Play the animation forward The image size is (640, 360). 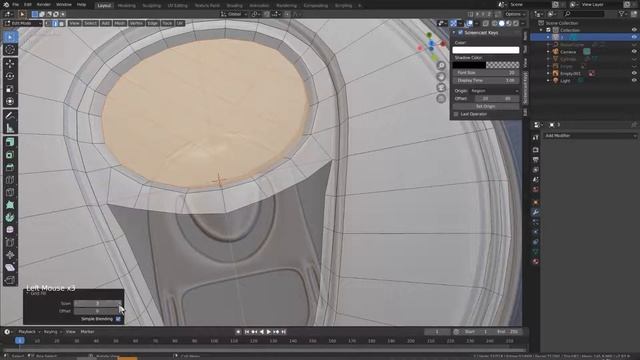coord(269,332)
